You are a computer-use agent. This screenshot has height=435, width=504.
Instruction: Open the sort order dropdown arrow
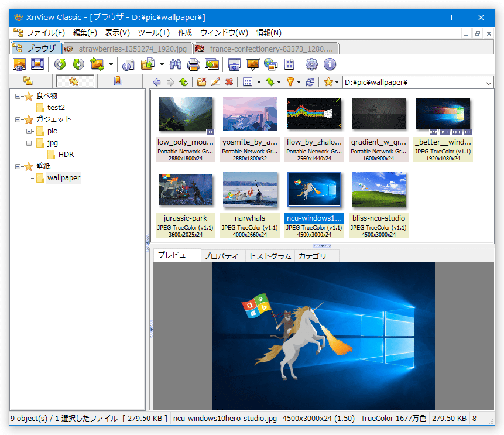pyautogui.click(x=279, y=83)
